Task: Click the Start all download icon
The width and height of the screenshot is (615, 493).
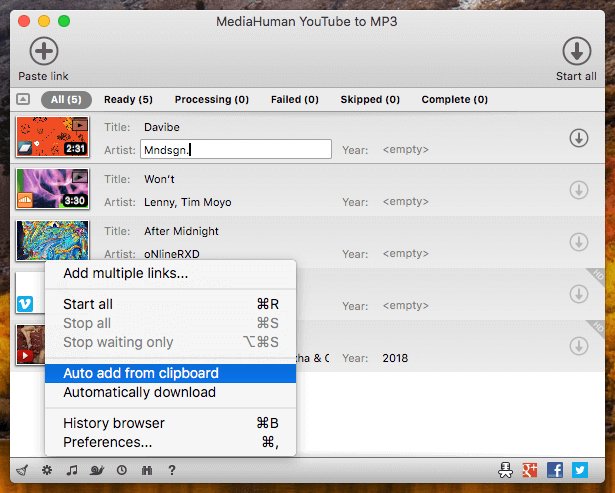Action: coord(577,51)
